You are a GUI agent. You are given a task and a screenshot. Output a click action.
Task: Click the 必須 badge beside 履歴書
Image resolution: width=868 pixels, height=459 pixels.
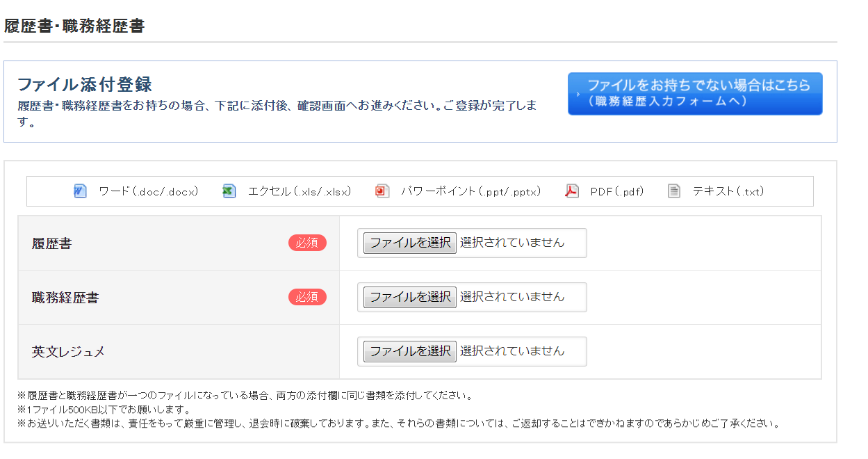307,243
